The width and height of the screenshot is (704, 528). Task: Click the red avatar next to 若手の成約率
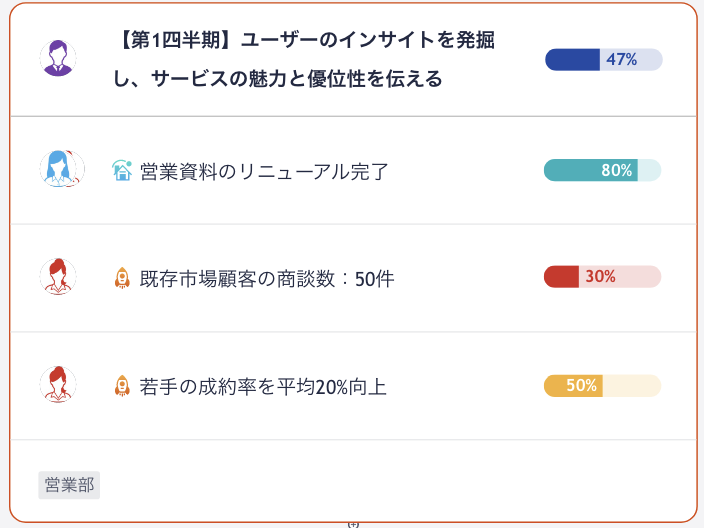[x=58, y=384]
